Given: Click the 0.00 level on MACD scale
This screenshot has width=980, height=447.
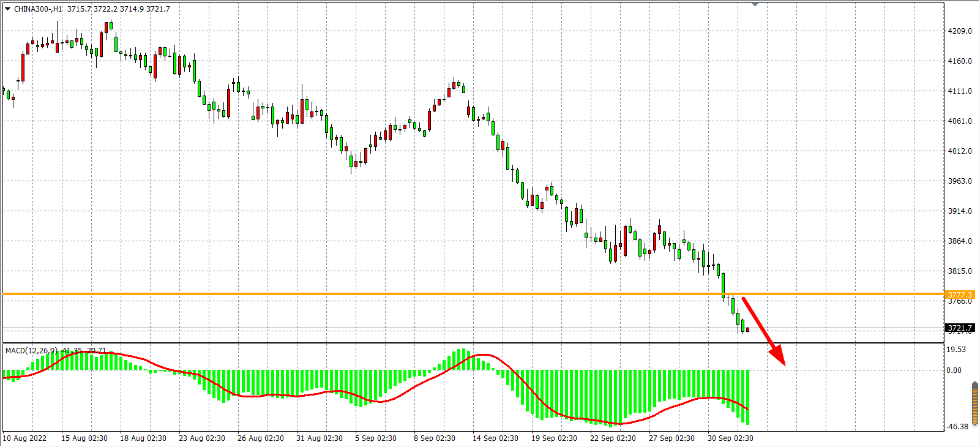Looking at the screenshot, I should coord(954,370).
